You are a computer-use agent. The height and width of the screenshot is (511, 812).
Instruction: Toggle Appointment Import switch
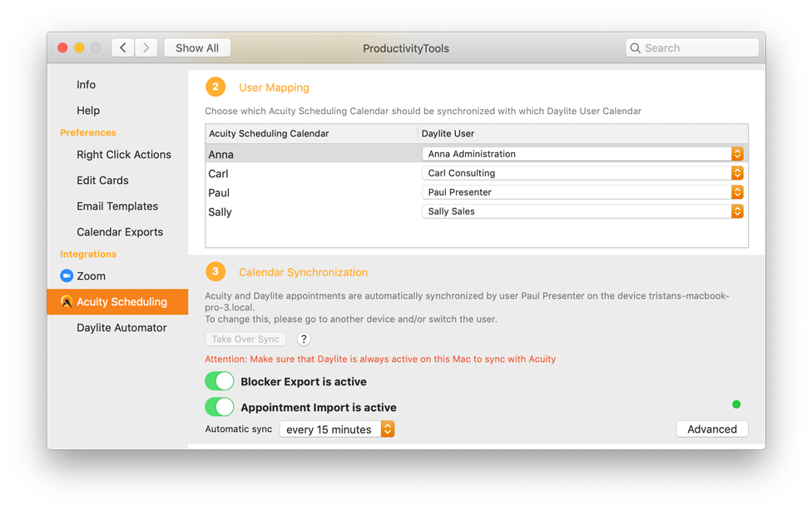point(219,407)
